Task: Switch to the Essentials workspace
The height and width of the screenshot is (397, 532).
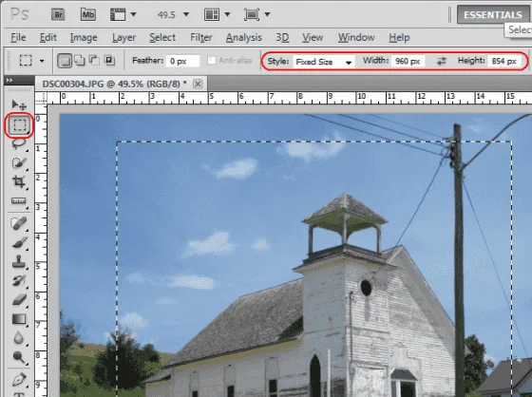Action: click(x=493, y=14)
